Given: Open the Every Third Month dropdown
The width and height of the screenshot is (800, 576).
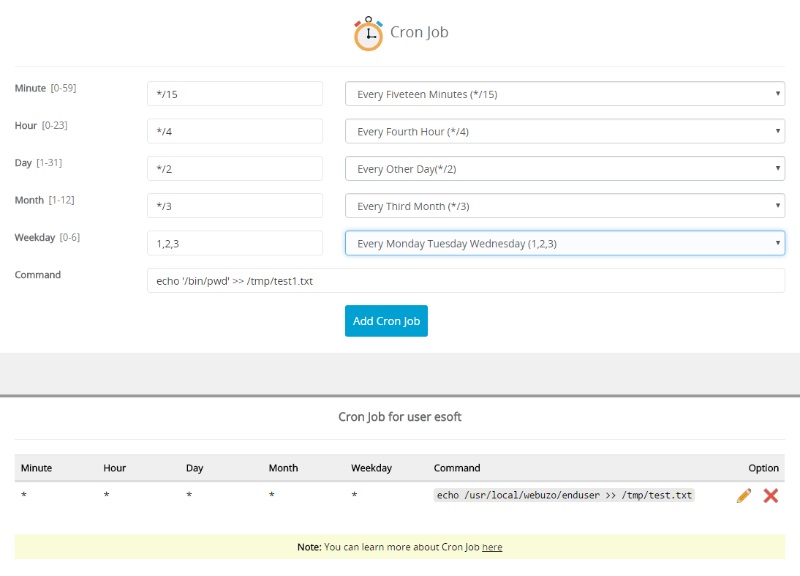Looking at the screenshot, I should 565,206.
